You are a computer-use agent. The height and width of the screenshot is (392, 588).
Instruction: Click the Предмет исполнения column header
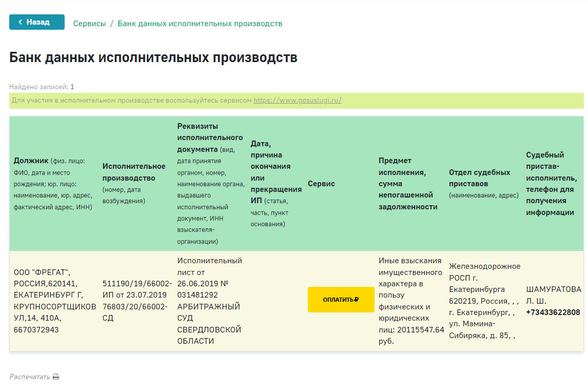pyautogui.click(x=411, y=184)
